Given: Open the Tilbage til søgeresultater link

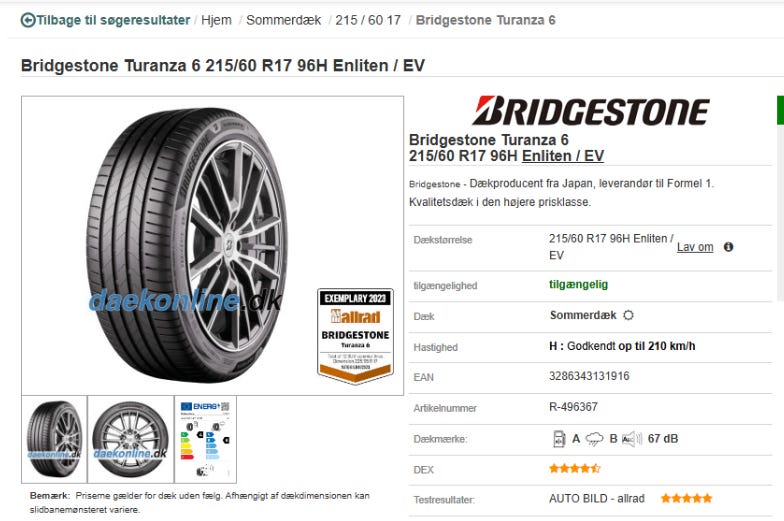Looking at the screenshot, I should coord(113,20).
